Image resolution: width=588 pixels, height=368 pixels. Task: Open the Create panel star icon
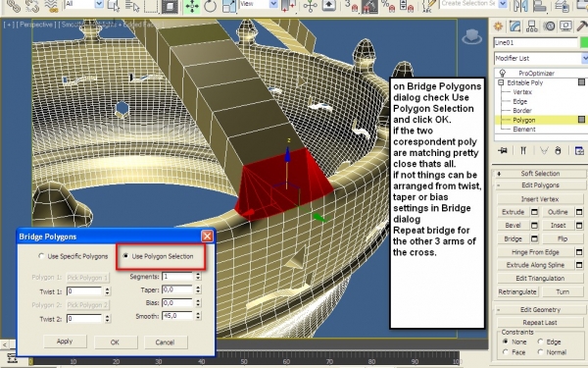498,26
